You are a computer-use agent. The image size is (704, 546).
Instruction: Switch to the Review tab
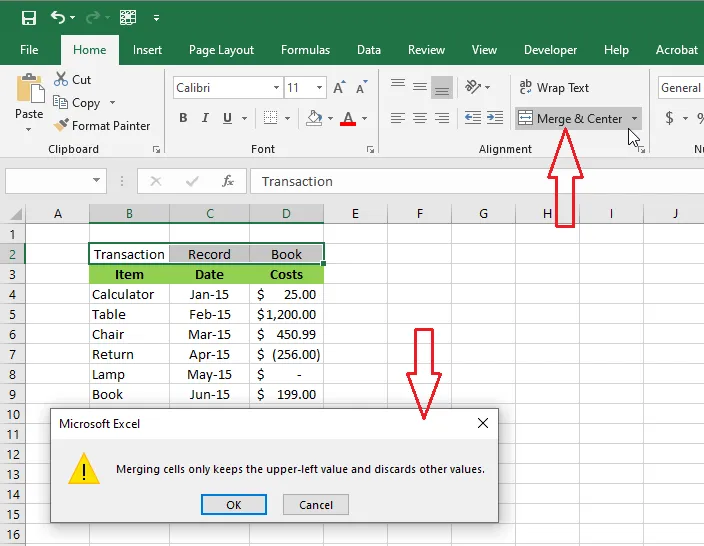pos(426,50)
